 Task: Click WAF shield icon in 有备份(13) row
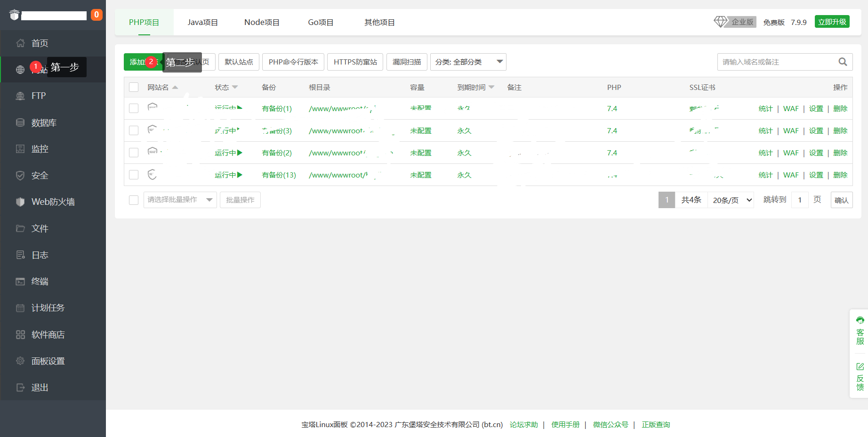[x=152, y=174]
